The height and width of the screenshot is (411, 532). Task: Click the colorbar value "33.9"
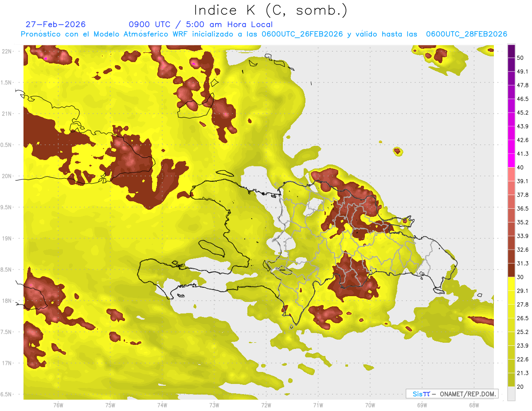[x=523, y=236]
